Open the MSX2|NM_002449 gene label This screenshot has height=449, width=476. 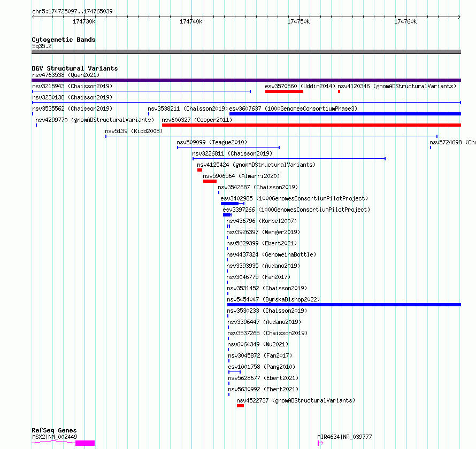pos(55,437)
